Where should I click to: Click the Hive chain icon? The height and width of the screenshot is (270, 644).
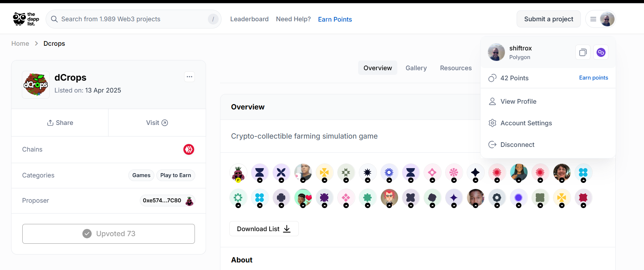pyautogui.click(x=189, y=149)
